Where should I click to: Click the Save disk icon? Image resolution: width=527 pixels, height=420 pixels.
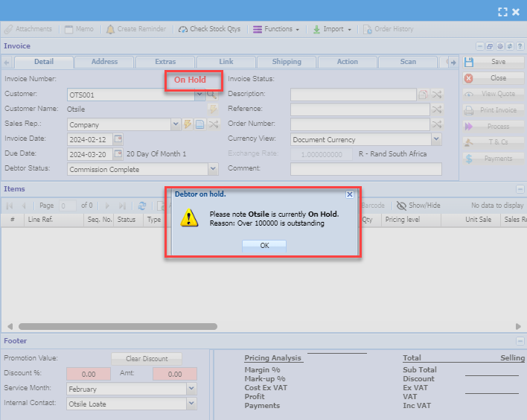[469, 62]
